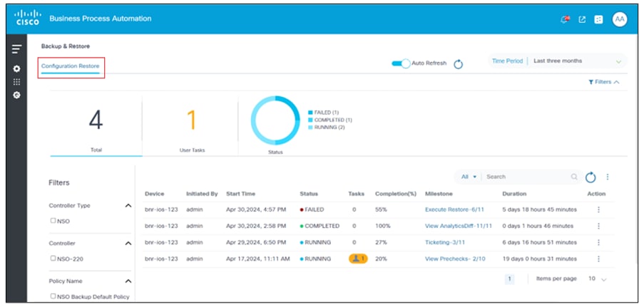This screenshot has width=644, height=307.
Task: Open the Execute Restore-6/11 milestone link
Action: (455, 209)
